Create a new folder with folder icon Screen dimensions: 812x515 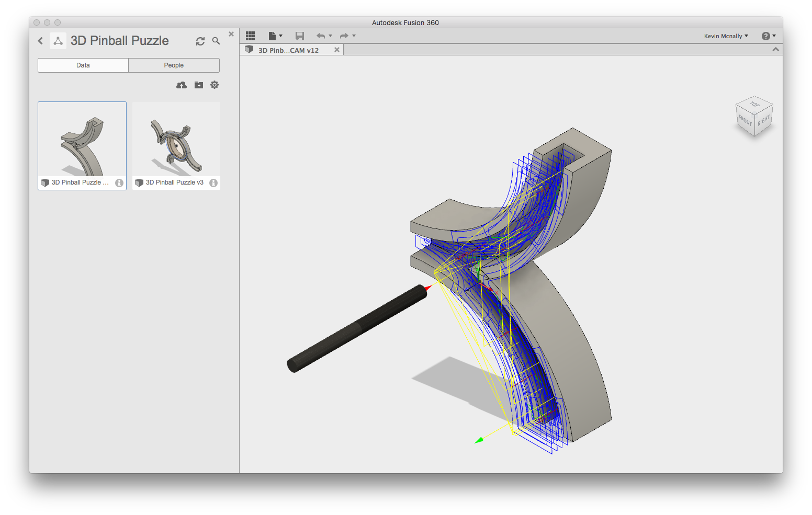[x=199, y=85]
